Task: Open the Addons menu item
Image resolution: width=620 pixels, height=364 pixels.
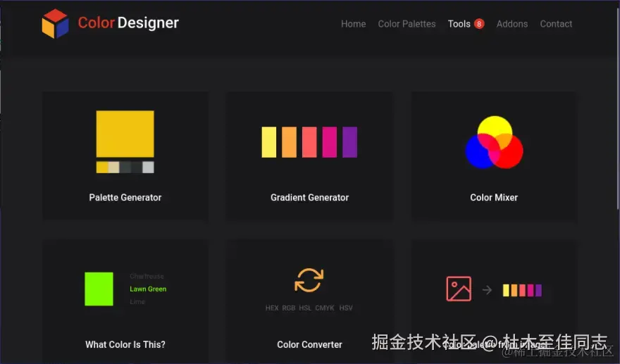Action: [512, 24]
